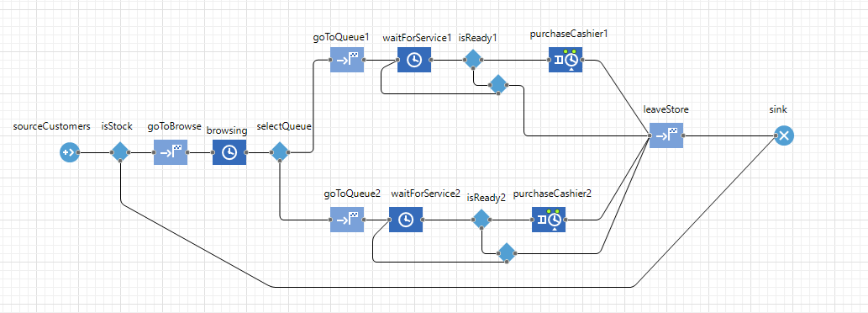Select the goToBrowse move block
868x313 pixels.
171,151
